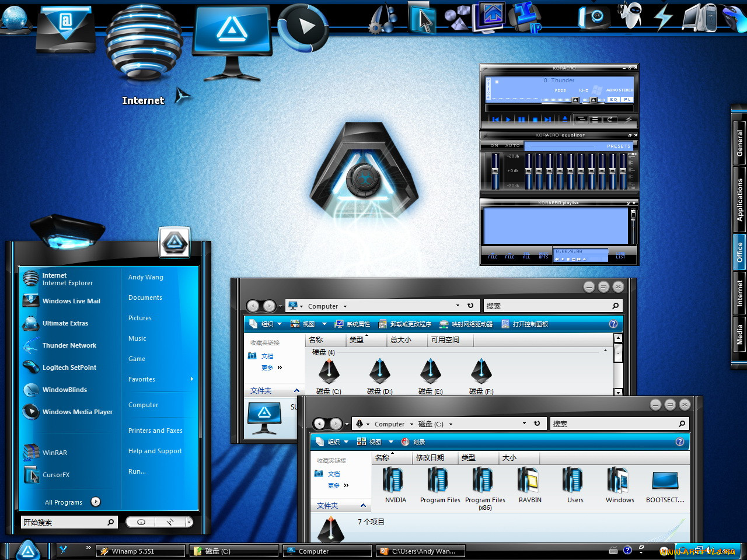The height and width of the screenshot is (560, 747).
Task: Click the start orb on the taskbar
Action: pyautogui.click(x=27, y=549)
